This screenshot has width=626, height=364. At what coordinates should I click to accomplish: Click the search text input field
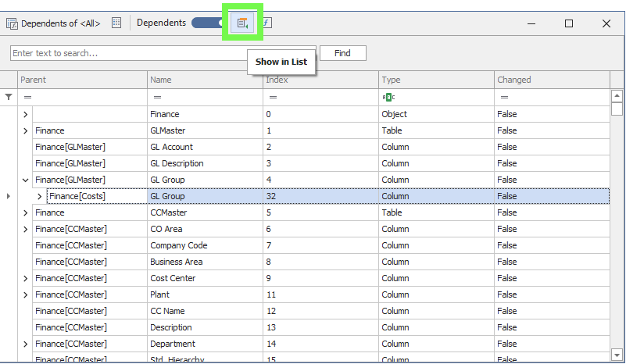pyautogui.click(x=125, y=53)
